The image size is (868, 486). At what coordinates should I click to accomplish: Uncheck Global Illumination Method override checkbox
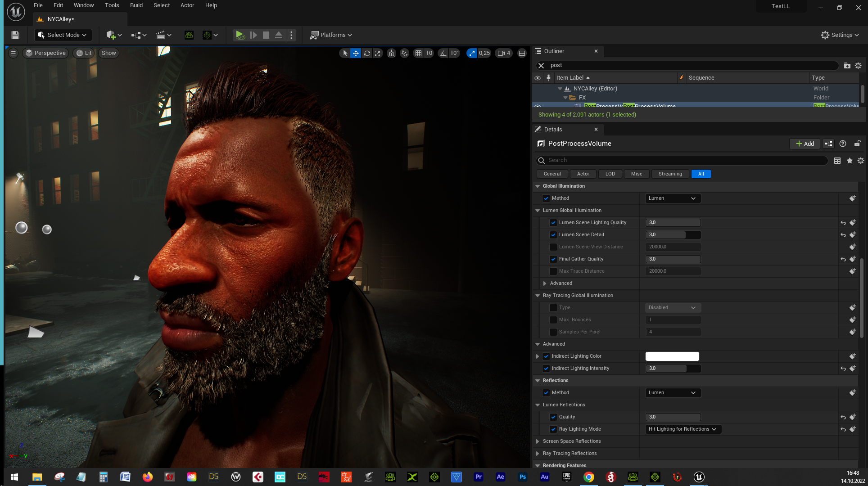coord(546,198)
